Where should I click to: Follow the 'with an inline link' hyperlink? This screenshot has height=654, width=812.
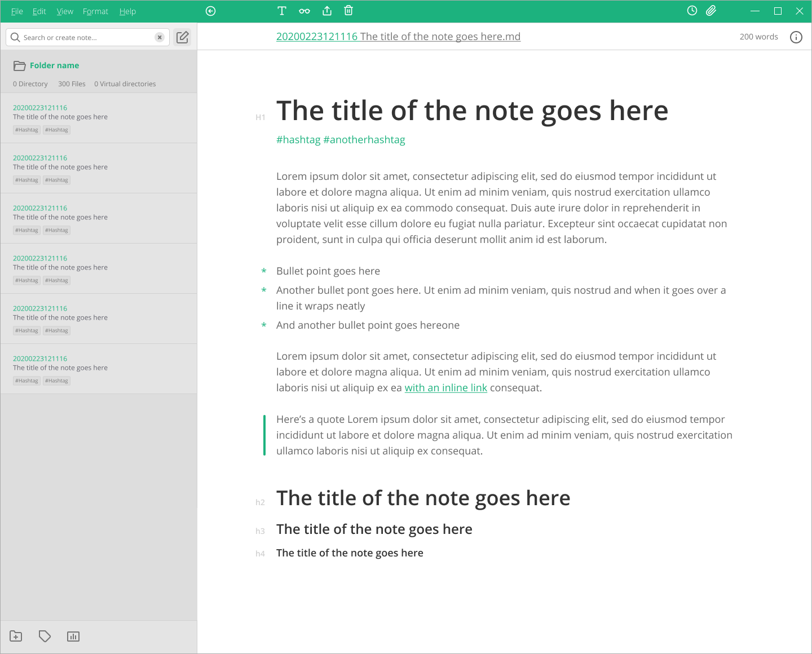445,388
